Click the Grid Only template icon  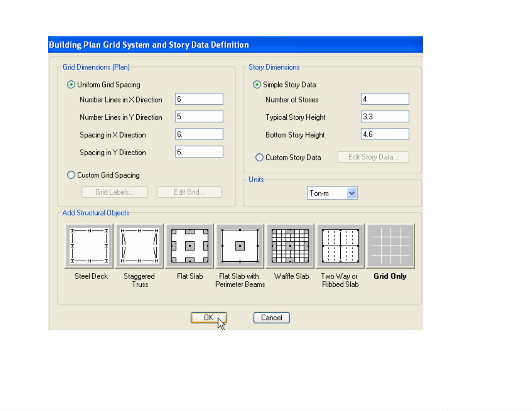point(390,246)
